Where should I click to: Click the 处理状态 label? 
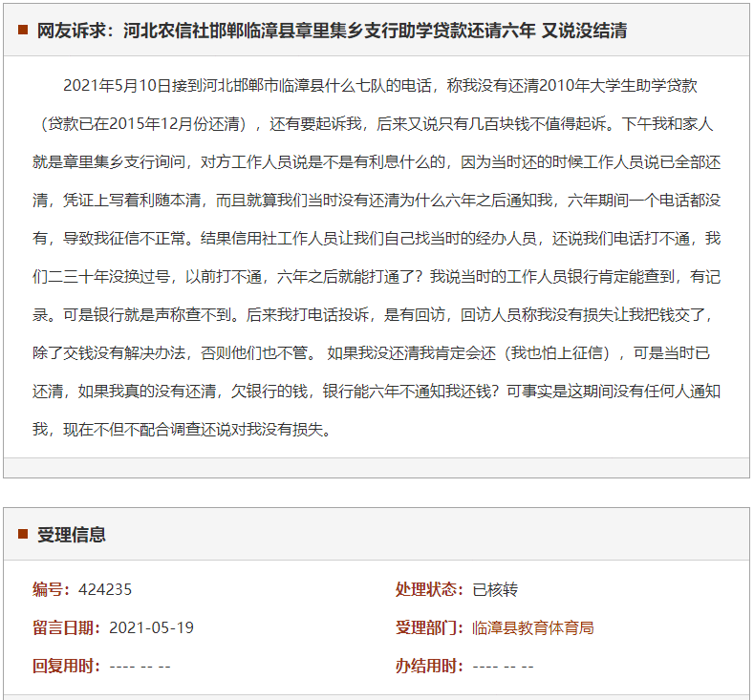[x=429, y=589]
